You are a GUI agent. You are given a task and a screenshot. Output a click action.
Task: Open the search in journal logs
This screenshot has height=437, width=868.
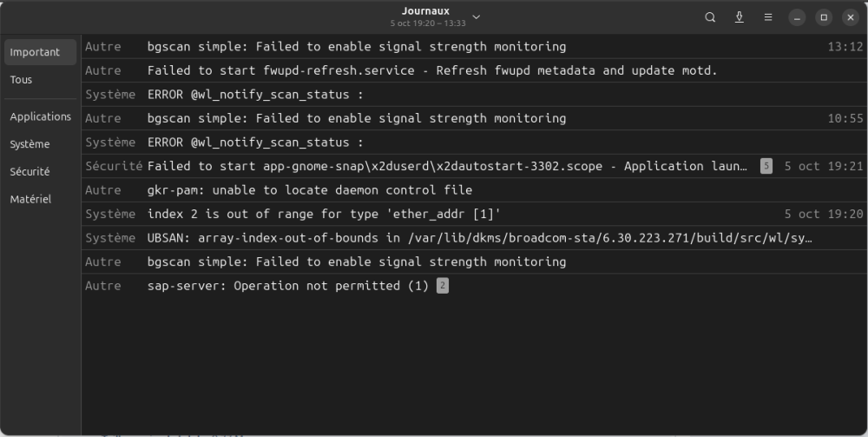[710, 17]
